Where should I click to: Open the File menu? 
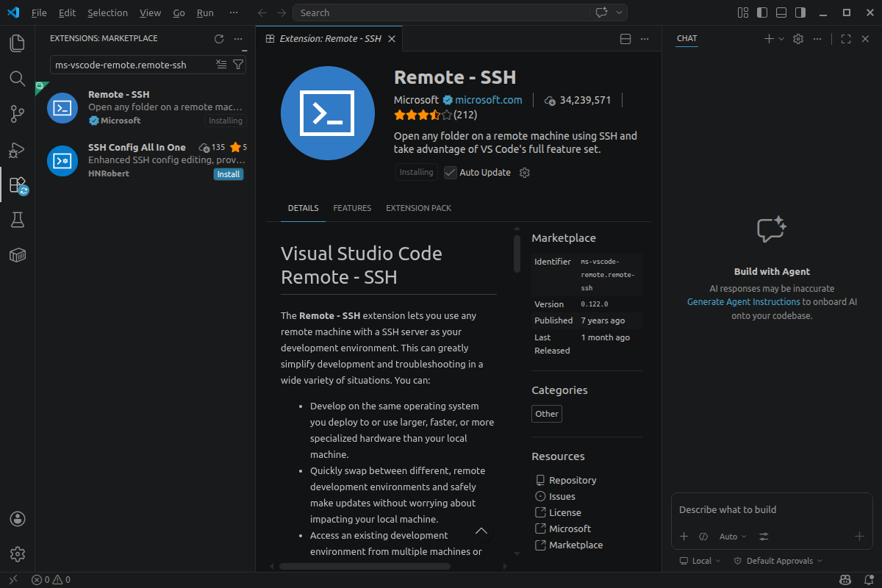click(39, 12)
